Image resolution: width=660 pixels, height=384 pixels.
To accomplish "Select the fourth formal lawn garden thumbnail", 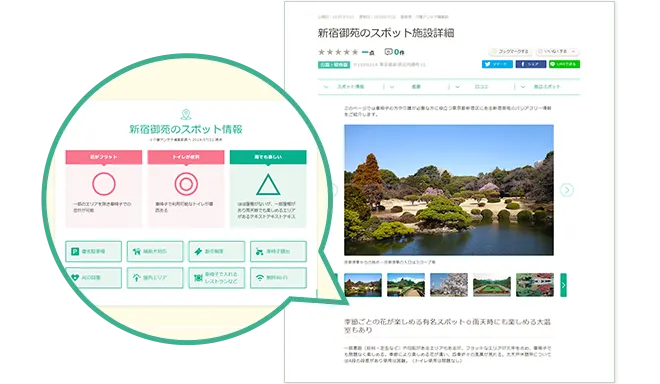I will [492, 285].
